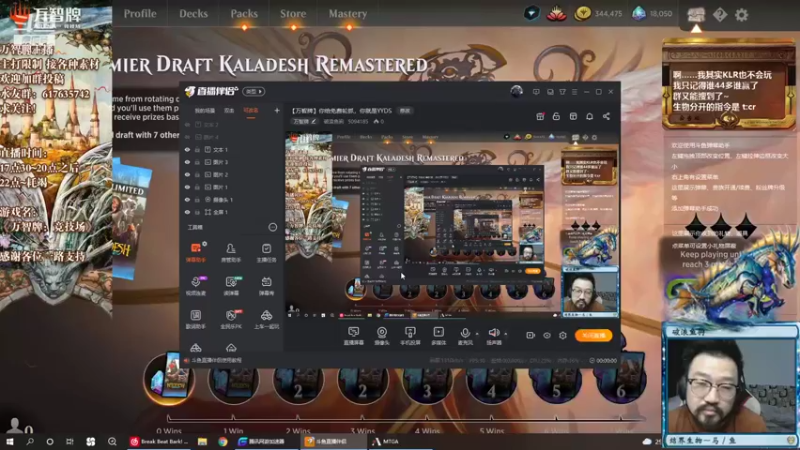The image size is (800, 450).
Task: Toggle the microphone in streaming toolbar
Action: coord(465,336)
